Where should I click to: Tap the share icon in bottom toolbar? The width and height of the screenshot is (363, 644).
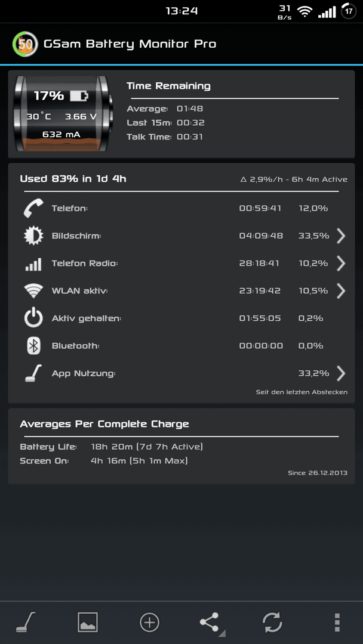210,623
